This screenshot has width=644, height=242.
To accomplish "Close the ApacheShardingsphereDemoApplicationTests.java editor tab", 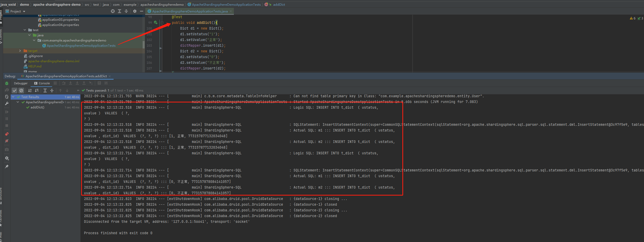I will 231,11.
